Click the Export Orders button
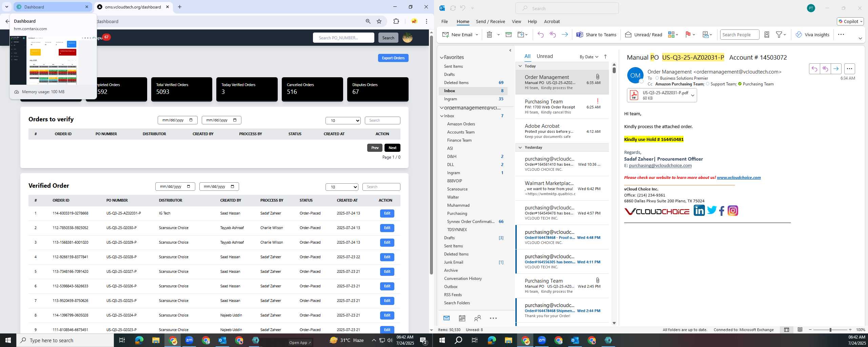868x347 pixels. point(393,58)
